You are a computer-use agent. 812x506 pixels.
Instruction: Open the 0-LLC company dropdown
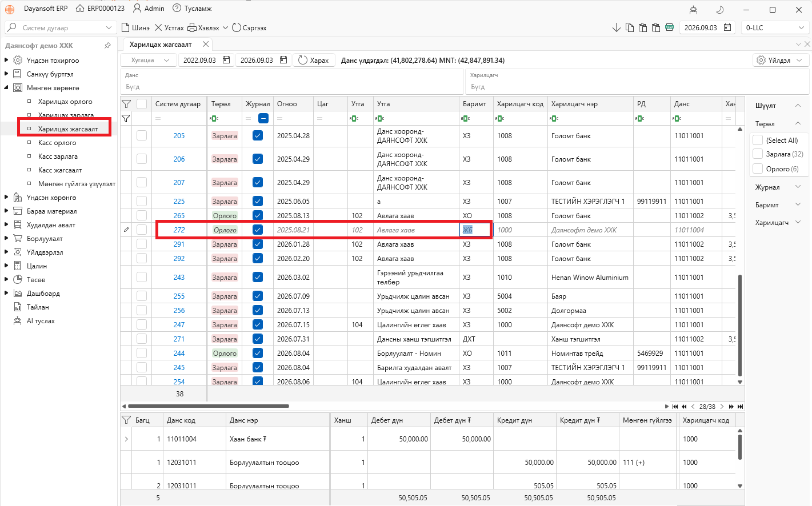pos(774,27)
